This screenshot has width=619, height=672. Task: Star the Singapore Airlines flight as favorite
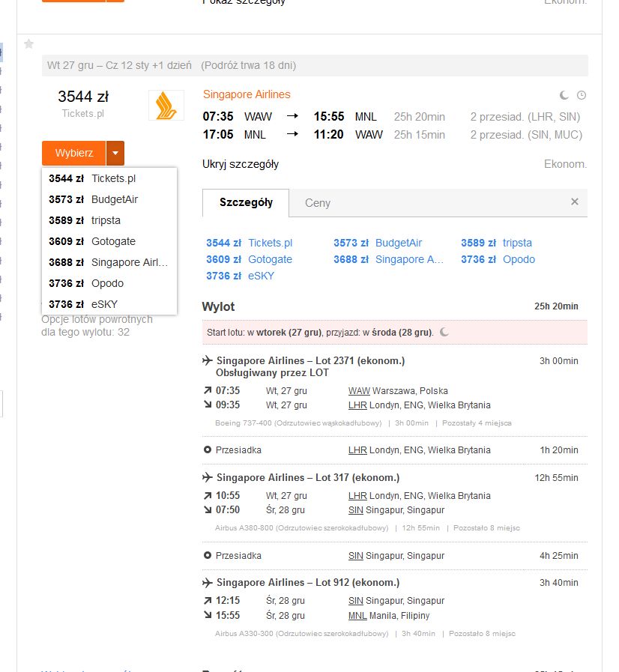pyautogui.click(x=28, y=43)
